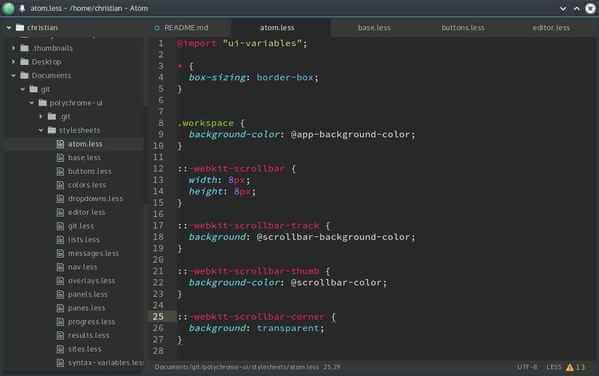Open dropdowns.less from the tree view

tap(95, 199)
